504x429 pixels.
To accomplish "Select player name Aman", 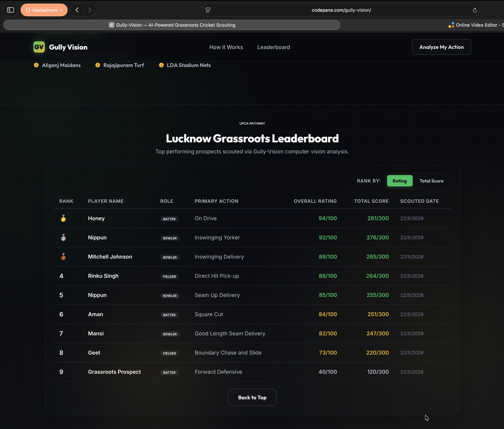I will coord(95,314).
